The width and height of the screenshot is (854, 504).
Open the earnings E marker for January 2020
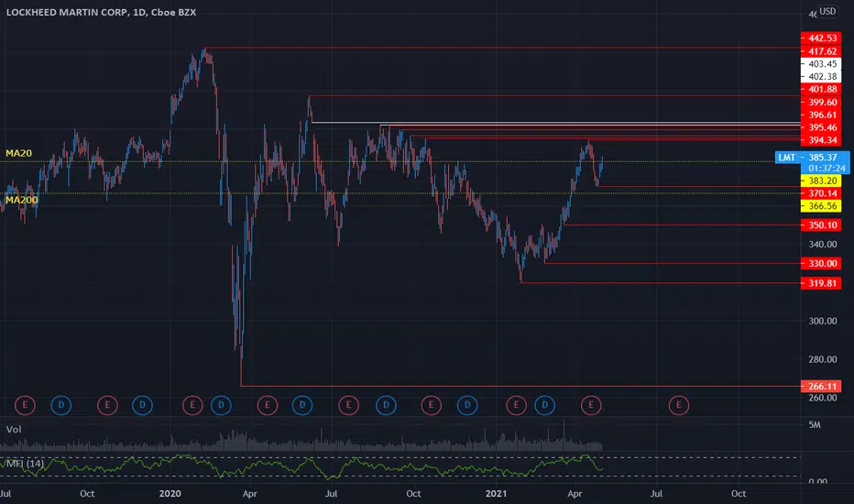(x=192, y=405)
